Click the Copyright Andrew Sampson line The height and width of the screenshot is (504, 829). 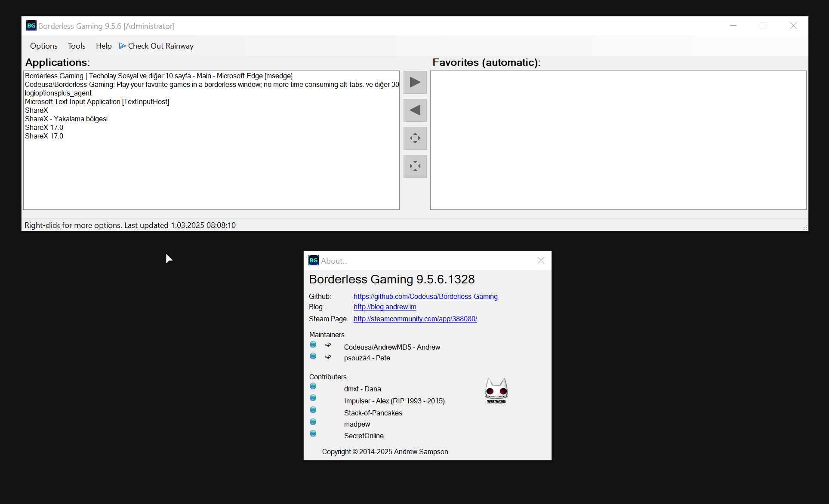click(x=385, y=452)
